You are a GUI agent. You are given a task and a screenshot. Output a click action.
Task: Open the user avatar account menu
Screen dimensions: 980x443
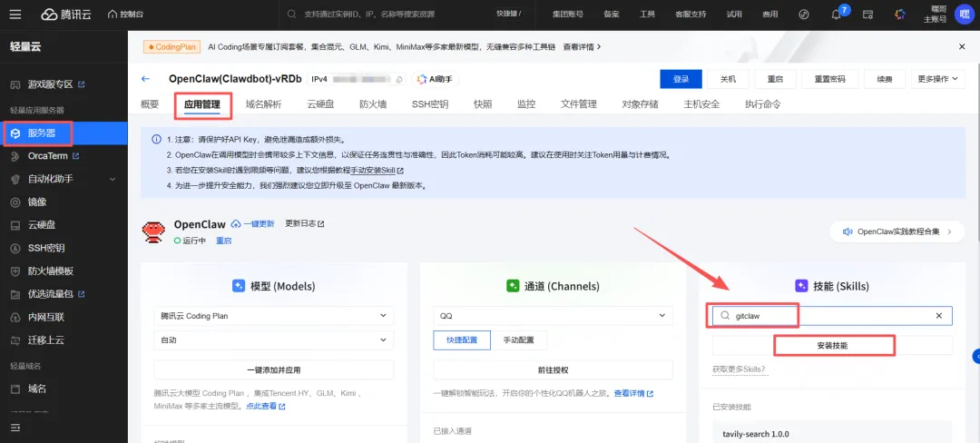click(x=964, y=14)
